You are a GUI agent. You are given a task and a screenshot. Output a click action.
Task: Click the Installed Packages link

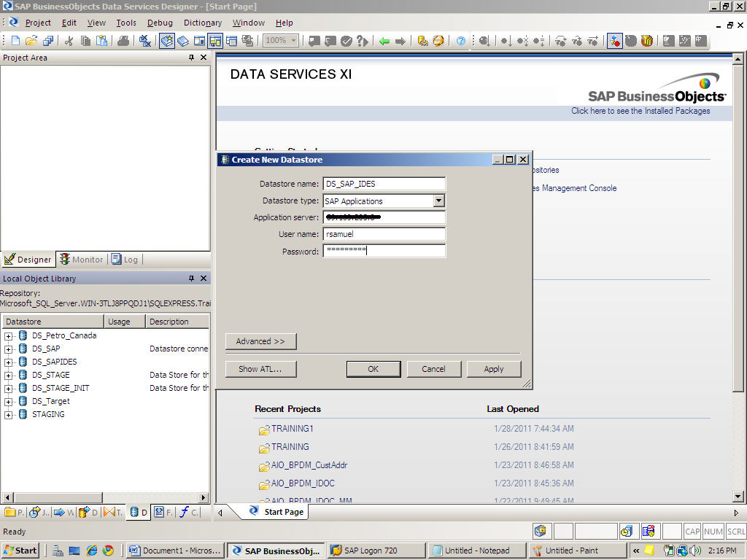point(640,111)
